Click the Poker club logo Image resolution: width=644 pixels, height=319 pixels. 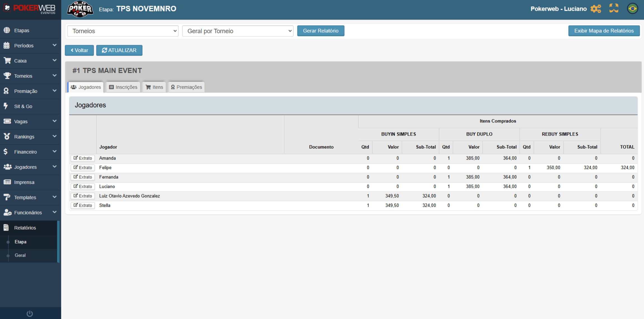(80, 9)
